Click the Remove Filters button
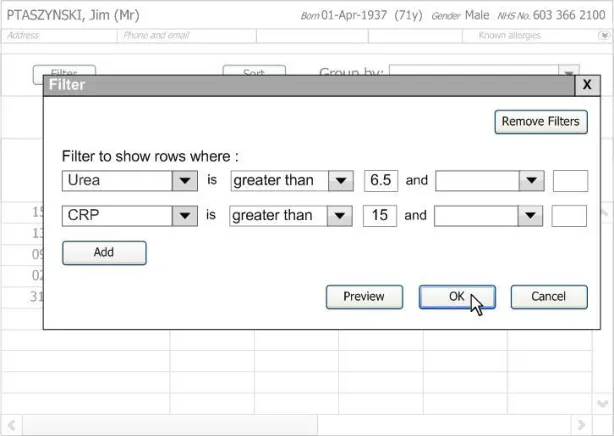This screenshot has width=614, height=436. pyautogui.click(x=540, y=122)
